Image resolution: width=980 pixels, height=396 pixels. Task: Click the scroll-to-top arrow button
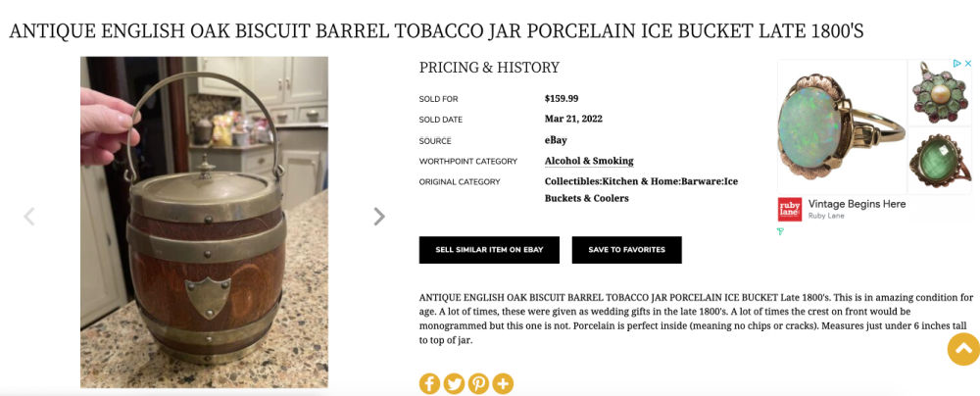[963, 349]
